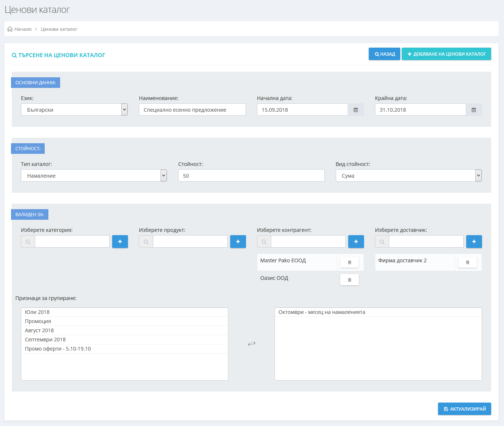Image resolution: width=504 pixels, height=426 pixels.
Task: Click the Изберете контрагент search field
Action: tap(308, 242)
